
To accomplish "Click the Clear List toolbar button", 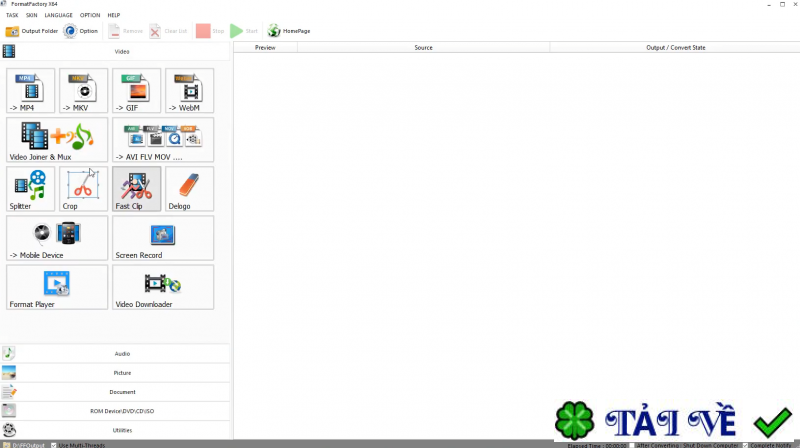I will pyautogui.click(x=168, y=31).
